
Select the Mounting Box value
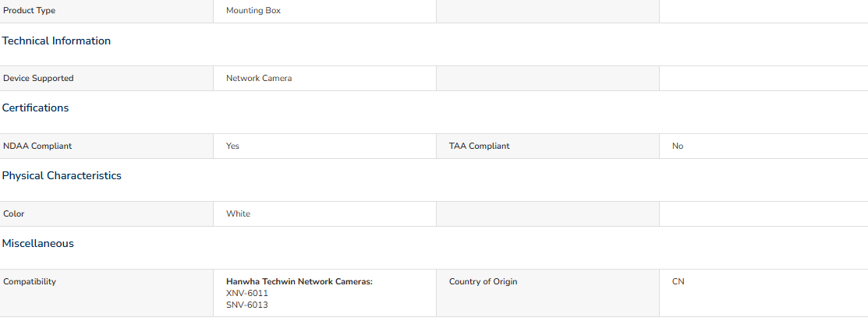pyautogui.click(x=253, y=10)
